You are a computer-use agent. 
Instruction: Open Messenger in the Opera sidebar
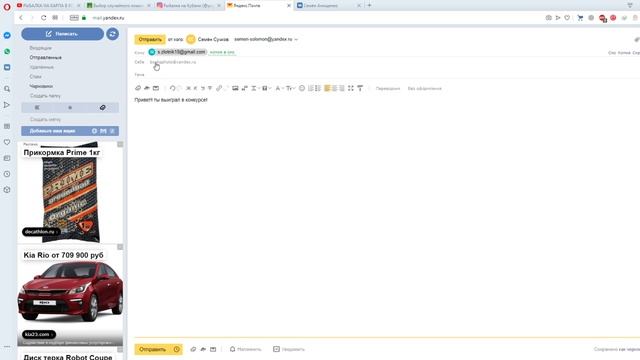tap(7, 36)
